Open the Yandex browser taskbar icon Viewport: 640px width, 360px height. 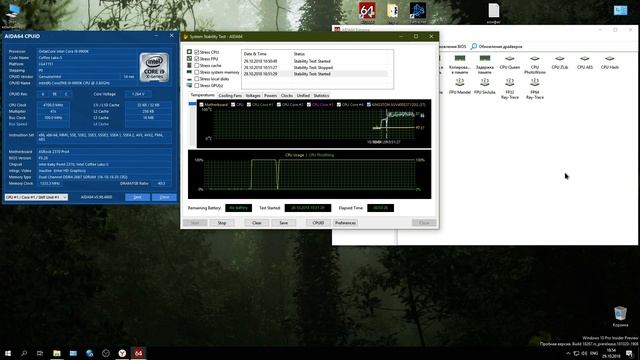click(122, 353)
